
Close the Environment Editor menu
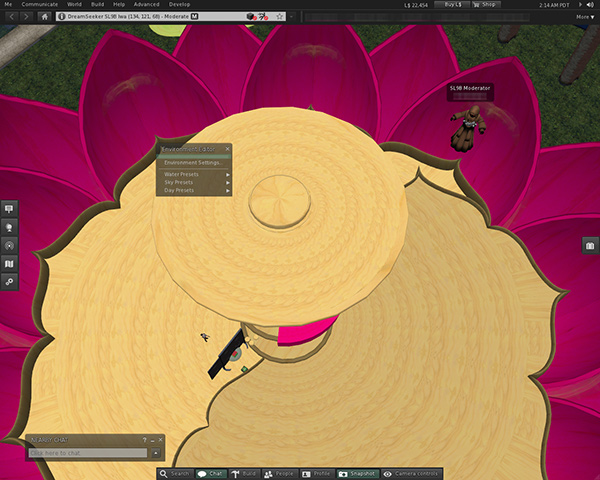pyautogui.click(x=228, y=148)
